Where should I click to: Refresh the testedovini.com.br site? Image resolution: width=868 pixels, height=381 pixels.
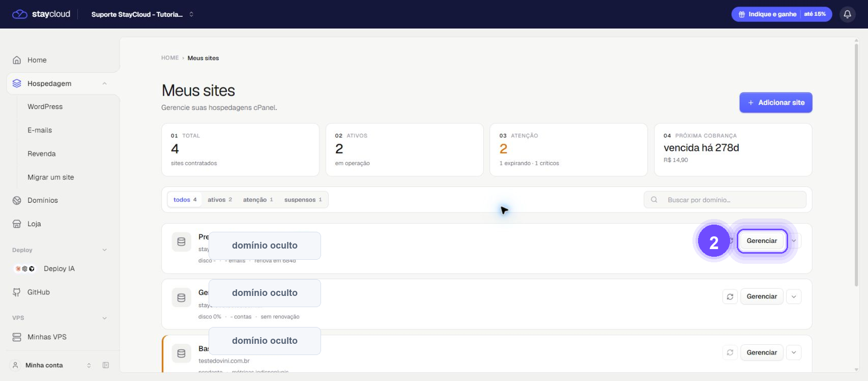730,352
